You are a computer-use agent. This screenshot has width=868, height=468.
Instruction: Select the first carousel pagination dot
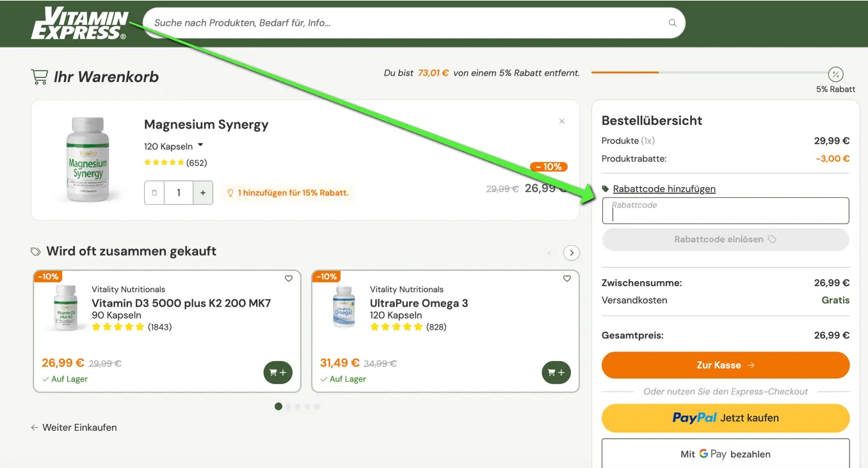(278, 407)
